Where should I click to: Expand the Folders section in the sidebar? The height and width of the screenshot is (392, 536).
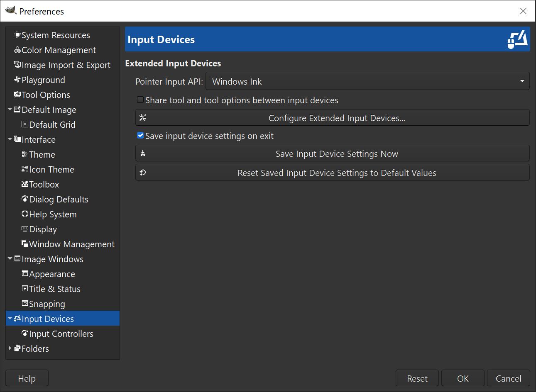10,348
